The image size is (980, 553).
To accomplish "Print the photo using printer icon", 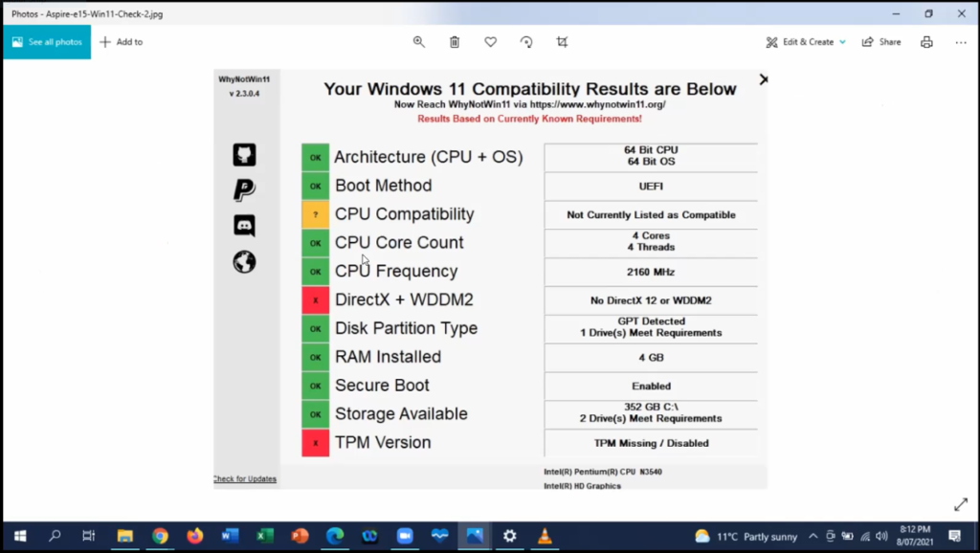I will pos(926,42).
